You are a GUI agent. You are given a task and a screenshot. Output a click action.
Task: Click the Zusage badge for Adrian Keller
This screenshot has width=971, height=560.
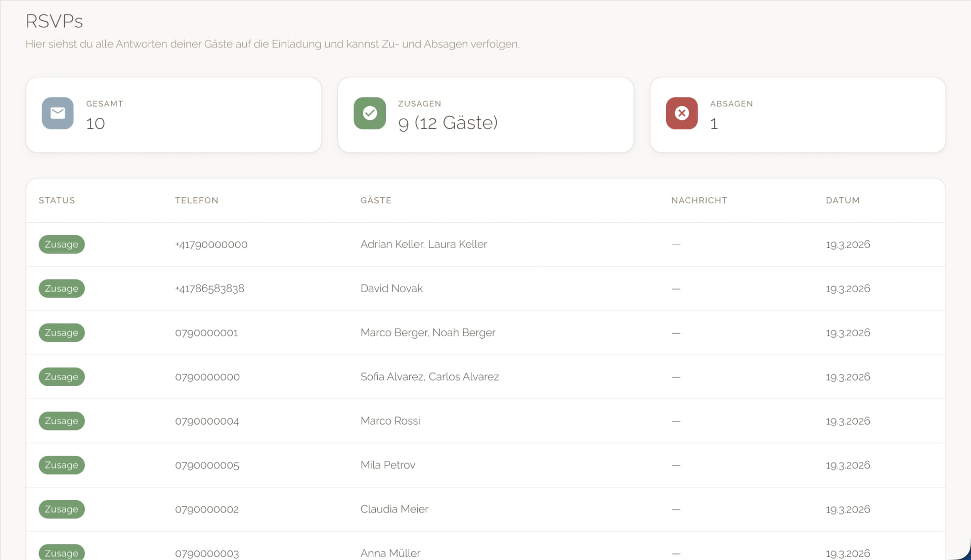point(61,244)
